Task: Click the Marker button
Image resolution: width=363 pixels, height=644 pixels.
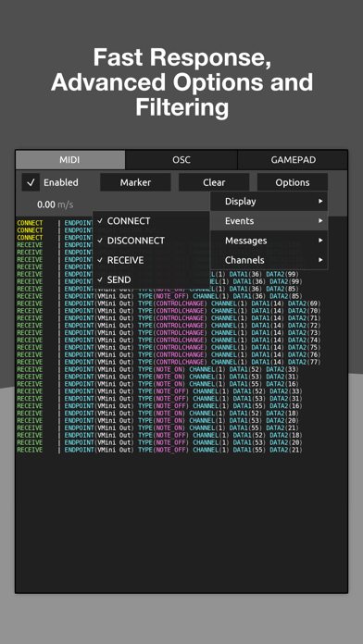Action: [x=135, y=182]
